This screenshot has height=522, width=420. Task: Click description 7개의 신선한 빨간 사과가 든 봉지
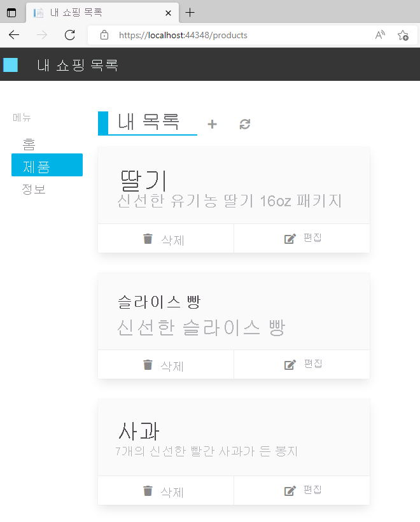pyautogui.click(x=206, y=451)
